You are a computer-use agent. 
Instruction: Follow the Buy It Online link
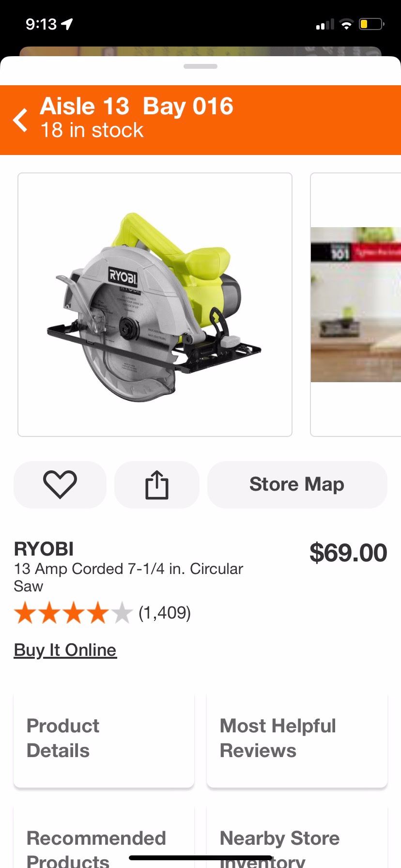[x=65, y=650]
